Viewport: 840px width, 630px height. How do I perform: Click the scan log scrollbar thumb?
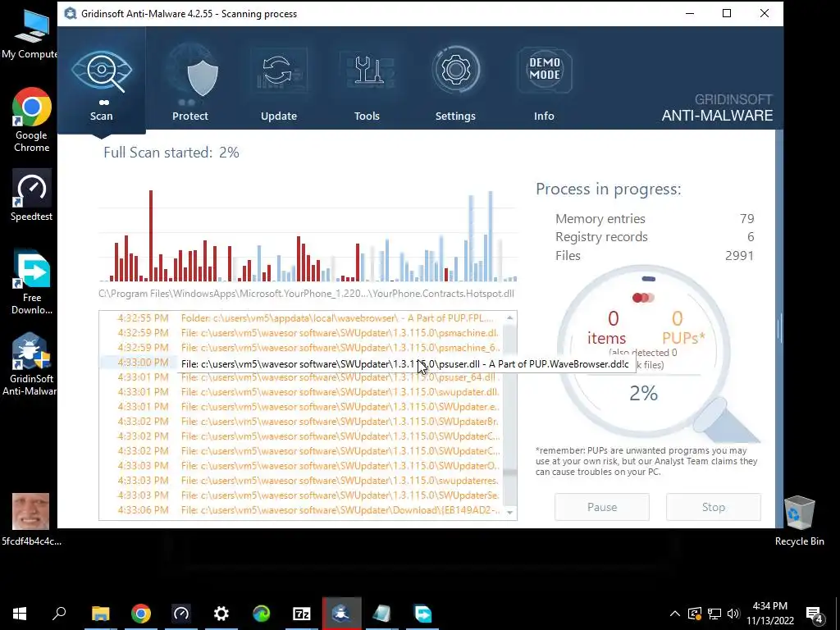510,473
